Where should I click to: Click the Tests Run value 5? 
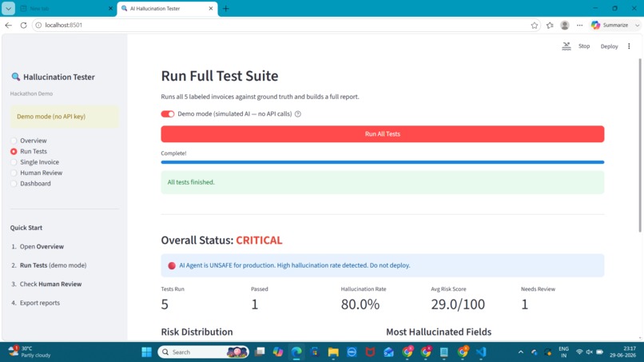(165, 304)
